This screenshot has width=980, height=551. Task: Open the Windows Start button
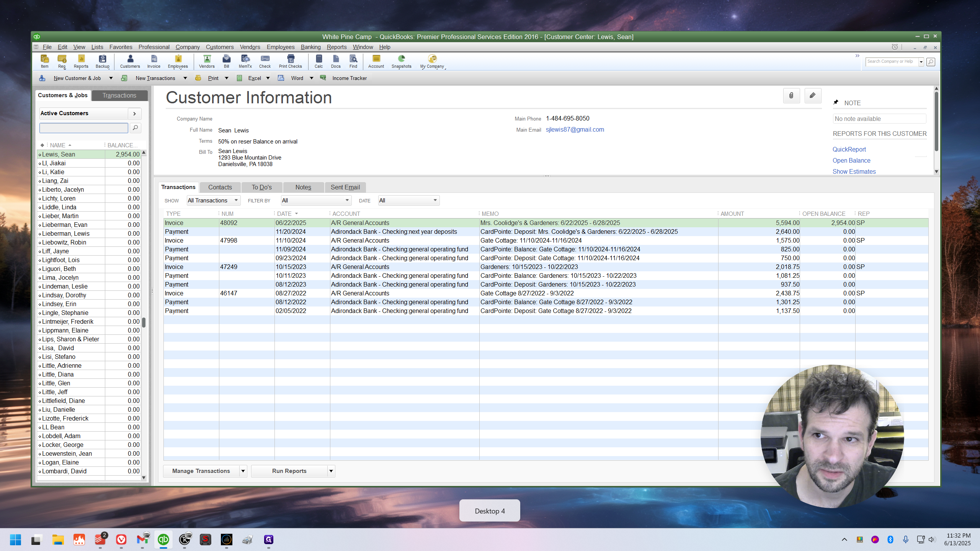tap(15, 540)
